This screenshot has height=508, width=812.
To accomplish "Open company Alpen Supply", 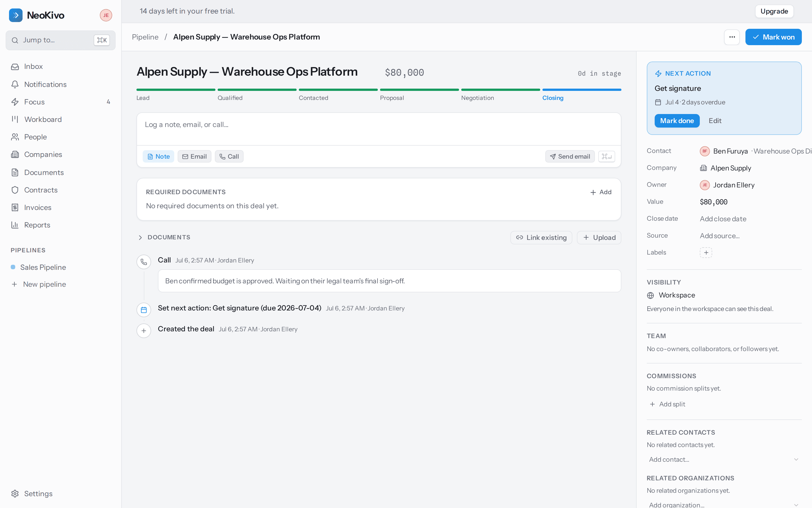I will (x=731, y=168).
